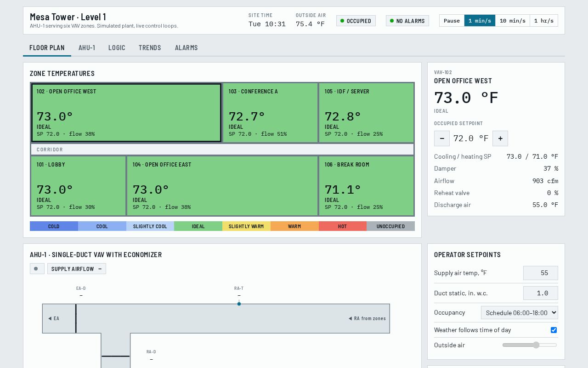The height and width of the screenshot is (368, 588).
Task: Go to the Logic tab
Action: (117, 48)
